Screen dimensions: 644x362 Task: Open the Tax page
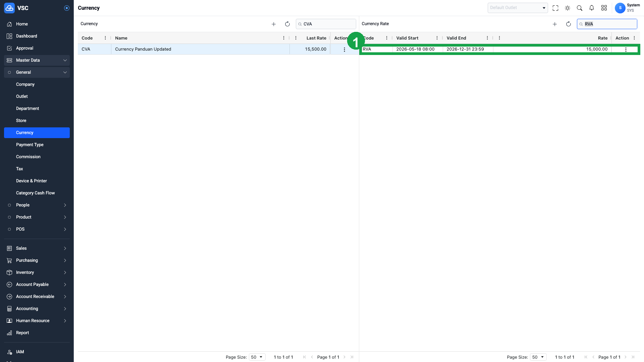(x=37, y=169)
